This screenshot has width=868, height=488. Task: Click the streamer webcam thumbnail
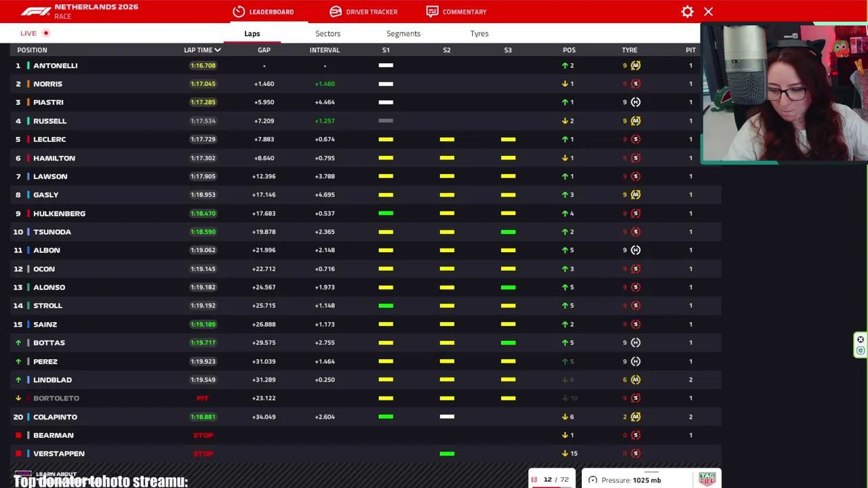784,94
